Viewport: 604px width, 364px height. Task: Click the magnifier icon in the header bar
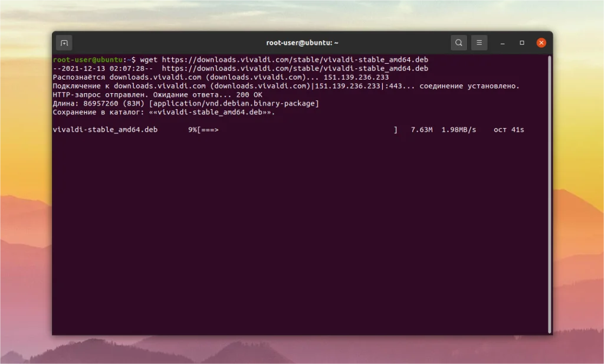pyautogui.click(x=458, y=42)
